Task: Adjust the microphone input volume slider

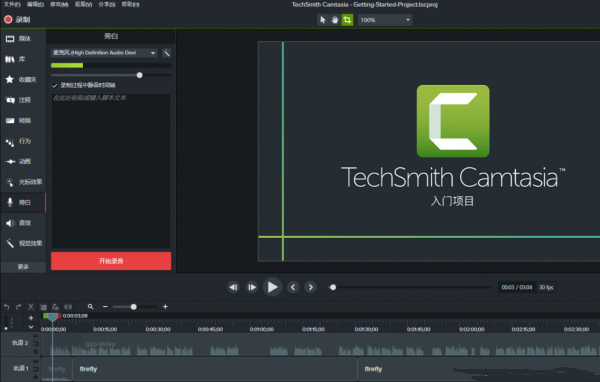Action: click(x=139, y=75)
